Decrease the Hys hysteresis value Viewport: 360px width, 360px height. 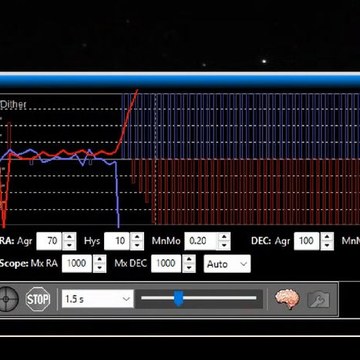[137, 245]
